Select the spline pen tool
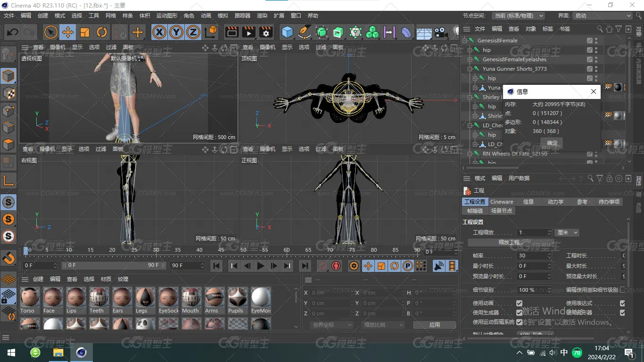The width and height of the screenshot is (644, 362). tap(304, 32)
